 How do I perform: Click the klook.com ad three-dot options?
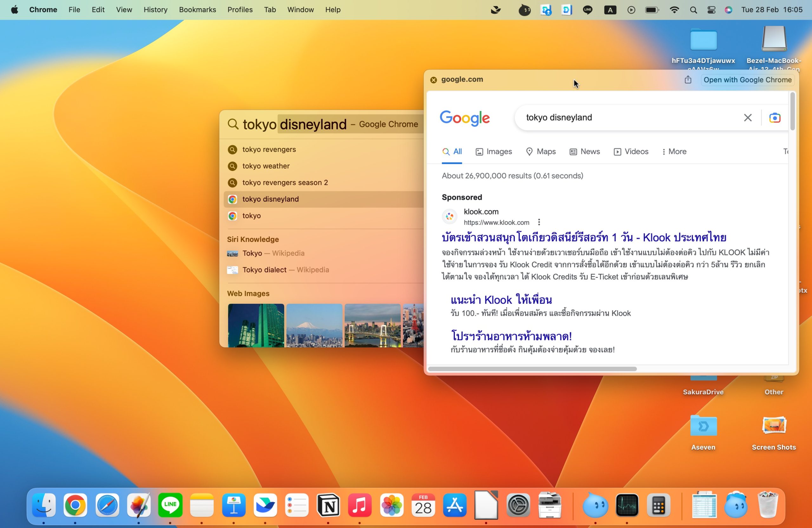539,222
